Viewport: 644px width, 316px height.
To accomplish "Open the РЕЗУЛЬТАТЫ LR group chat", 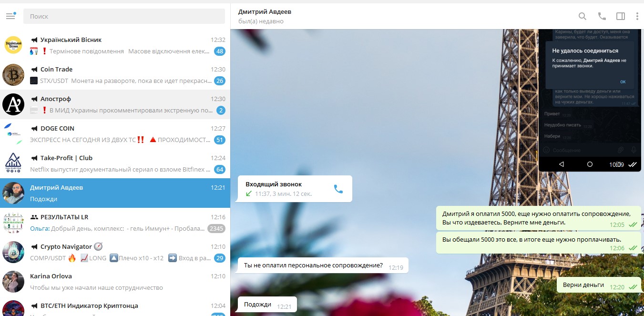I will point(115,223).
